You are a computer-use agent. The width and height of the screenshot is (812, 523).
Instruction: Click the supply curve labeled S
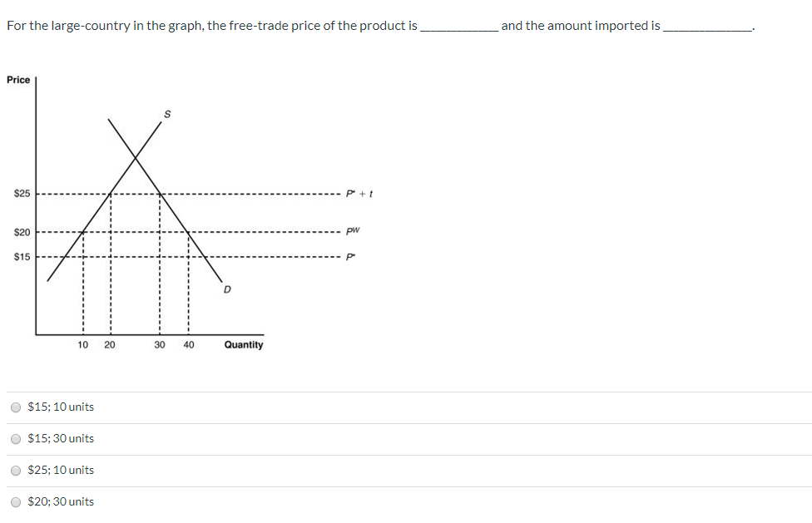pyautogui.click(x=166, y=116)
